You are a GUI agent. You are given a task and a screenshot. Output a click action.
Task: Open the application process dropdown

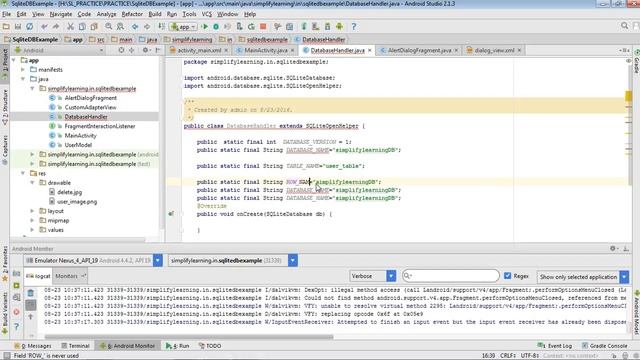click(x=293, y=260)
